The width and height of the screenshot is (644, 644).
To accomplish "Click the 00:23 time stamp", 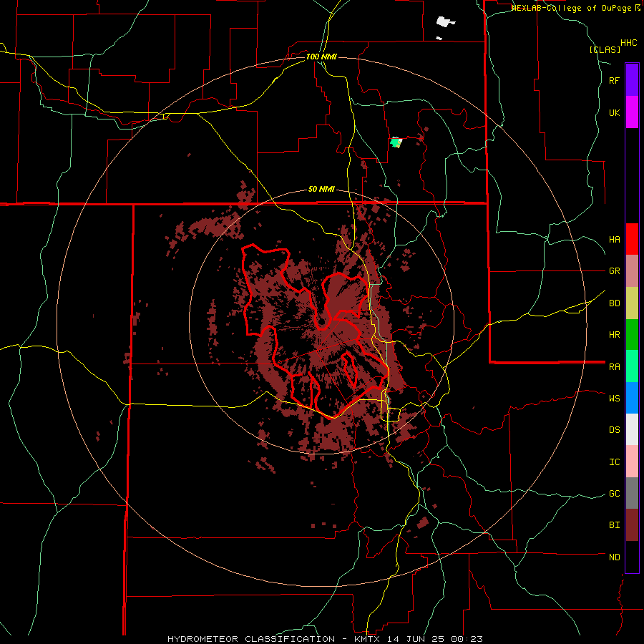I will coord(468,639).
